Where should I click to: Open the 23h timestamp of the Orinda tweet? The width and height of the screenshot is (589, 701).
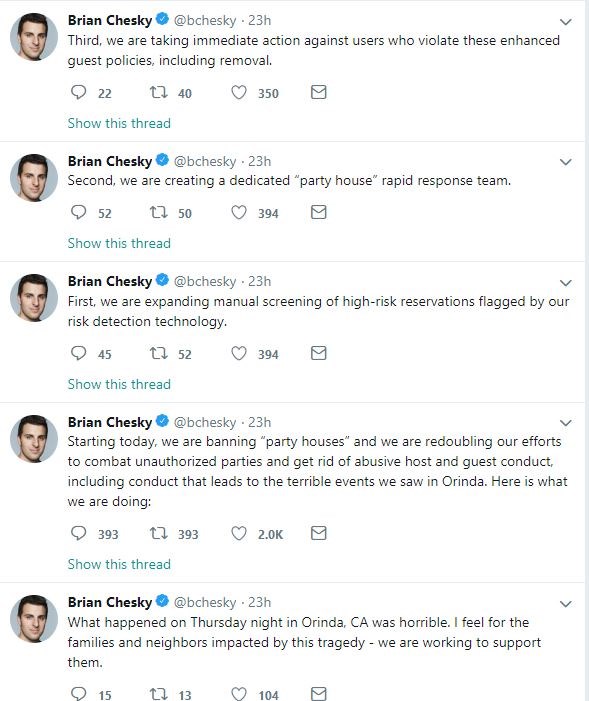(x=260, y=602)
